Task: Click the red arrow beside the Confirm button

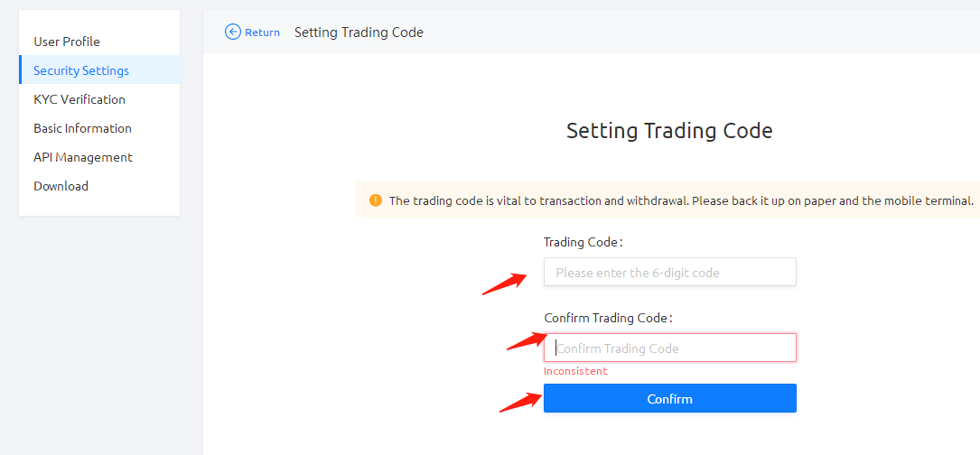Action: [520, 401]
